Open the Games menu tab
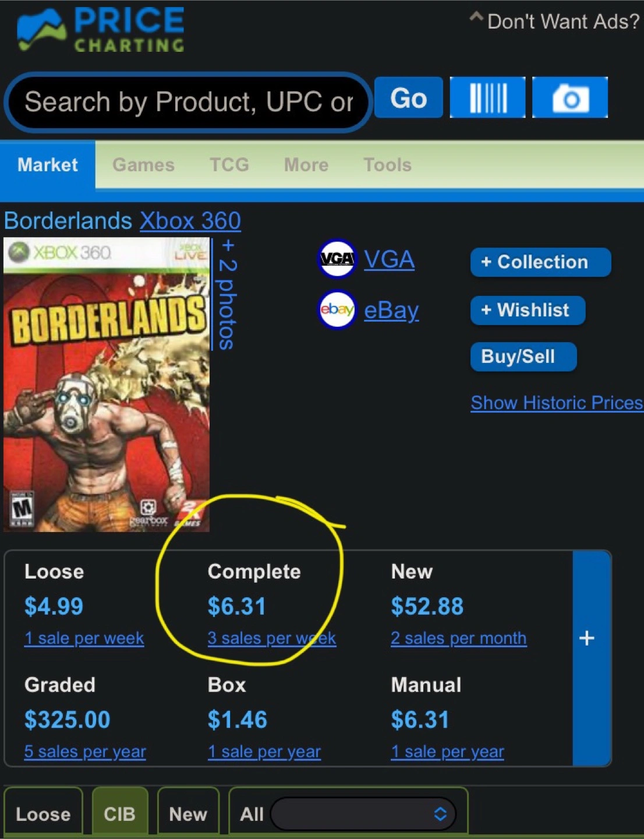Image resolution: width=644 pixels, height=839 pixels. click(x=143, y=165)
